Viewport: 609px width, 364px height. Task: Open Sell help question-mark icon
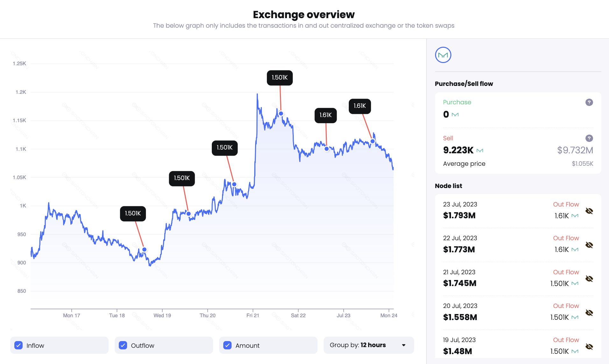tap(589, 138)
